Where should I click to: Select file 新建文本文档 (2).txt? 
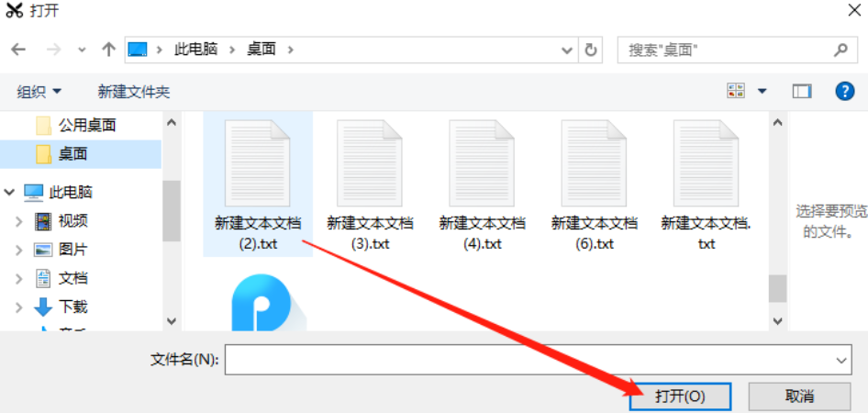(258, 184)
